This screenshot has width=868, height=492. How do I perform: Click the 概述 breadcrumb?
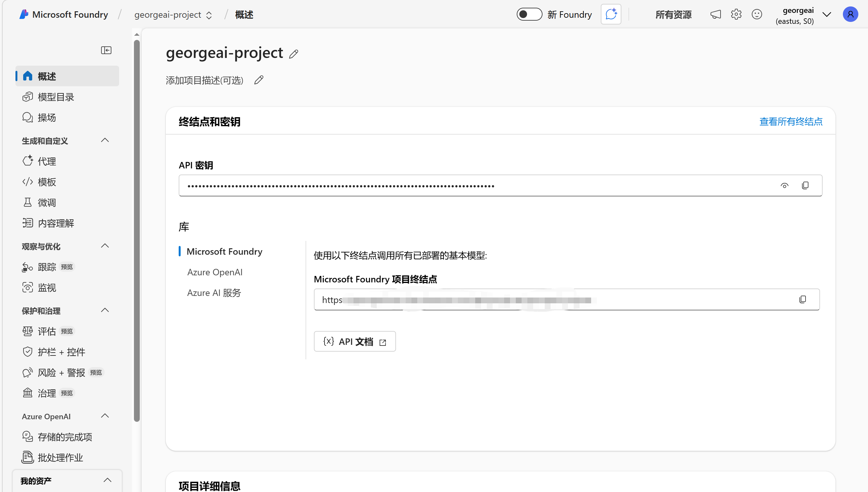point(244,15)
